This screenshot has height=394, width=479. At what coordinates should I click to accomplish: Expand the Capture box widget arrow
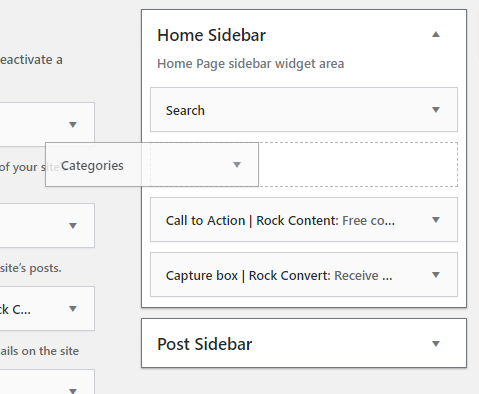click(x=436, y=275)
